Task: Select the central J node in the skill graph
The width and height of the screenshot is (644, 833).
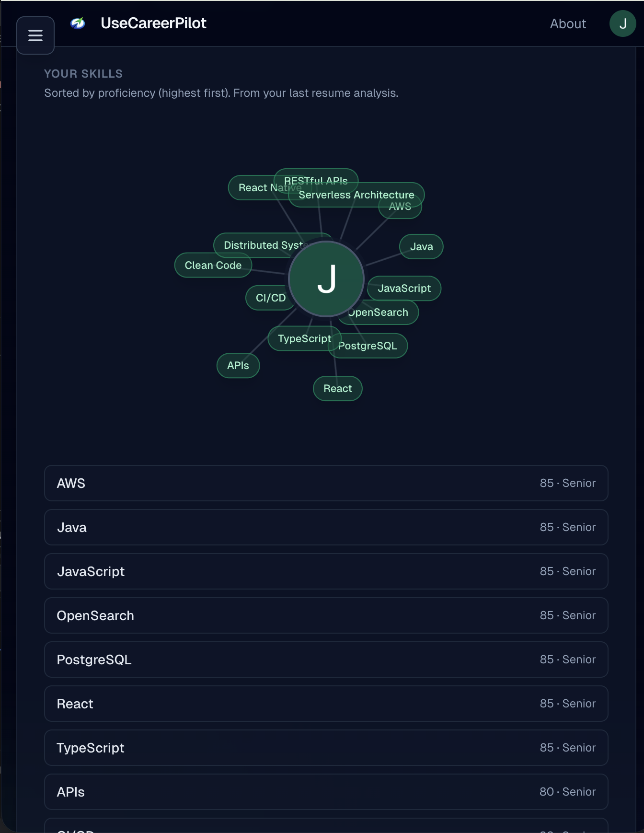Action: (x=326, y=279)
